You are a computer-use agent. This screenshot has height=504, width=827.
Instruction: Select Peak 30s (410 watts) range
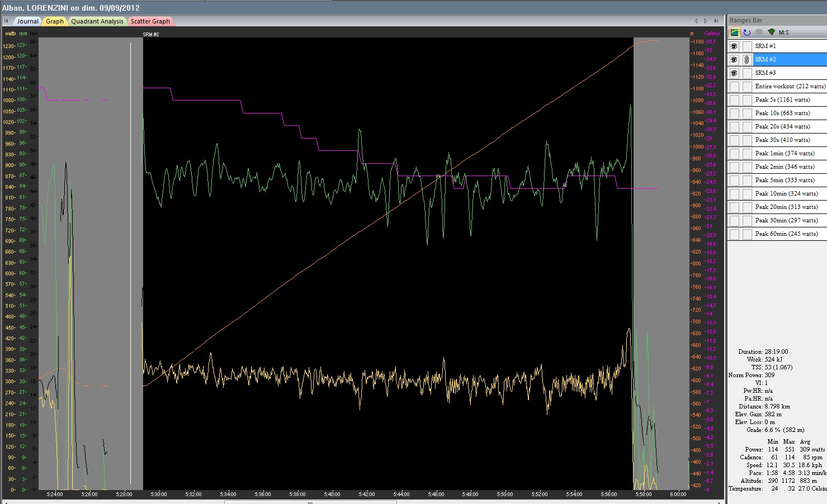[790, 140]
